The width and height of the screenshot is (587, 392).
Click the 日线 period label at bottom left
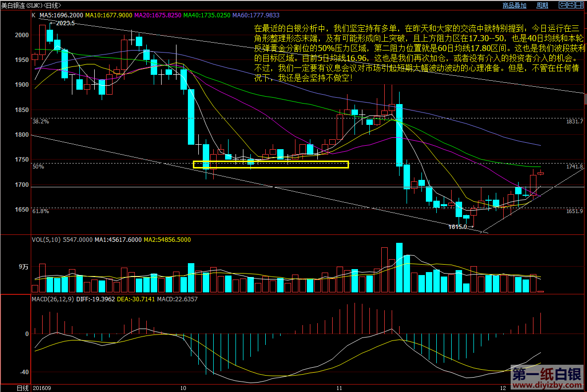22,388
